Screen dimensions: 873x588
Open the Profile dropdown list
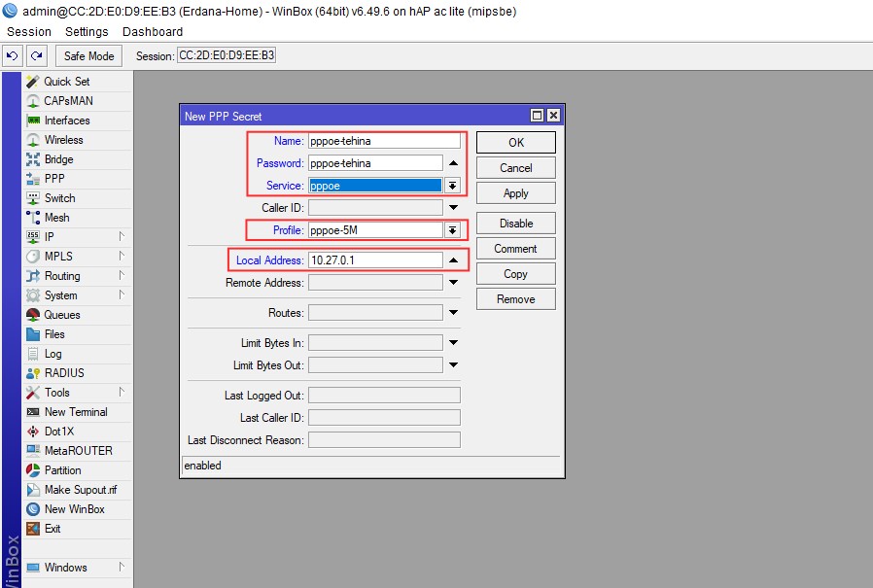[452, 230]
